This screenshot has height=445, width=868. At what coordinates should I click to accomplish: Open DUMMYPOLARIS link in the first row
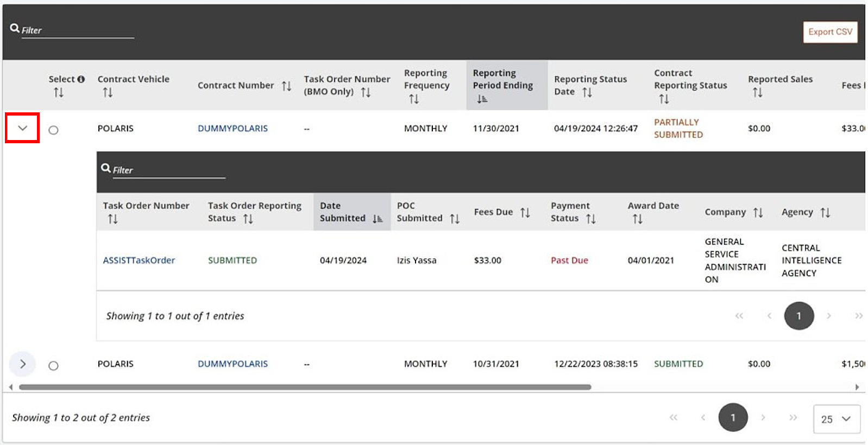(x=232, y=129)
